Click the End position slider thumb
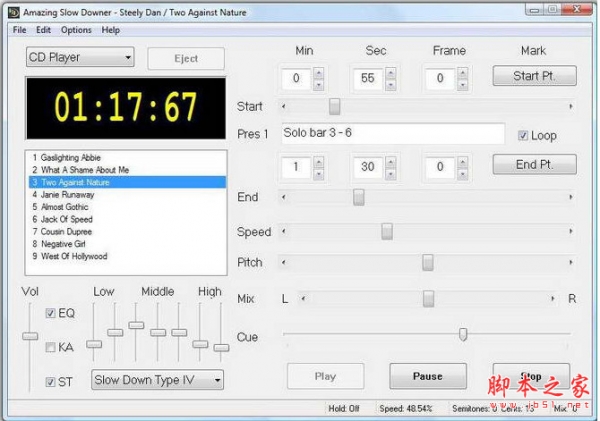This screenshot has height=421, width=600. 359,197
